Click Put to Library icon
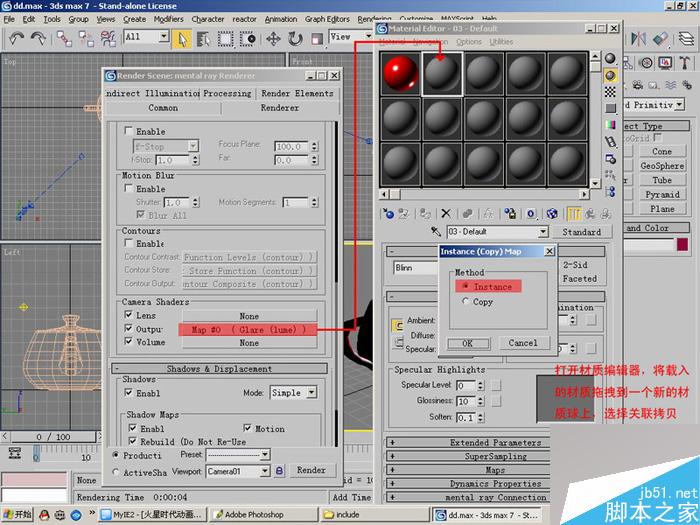This screenshot has height=525, width=700. point(510,214)
